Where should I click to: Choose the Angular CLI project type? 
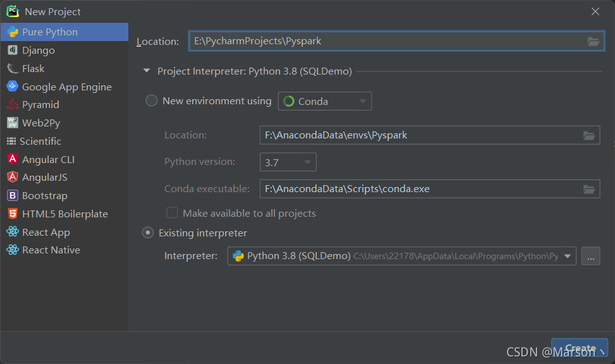64,159
